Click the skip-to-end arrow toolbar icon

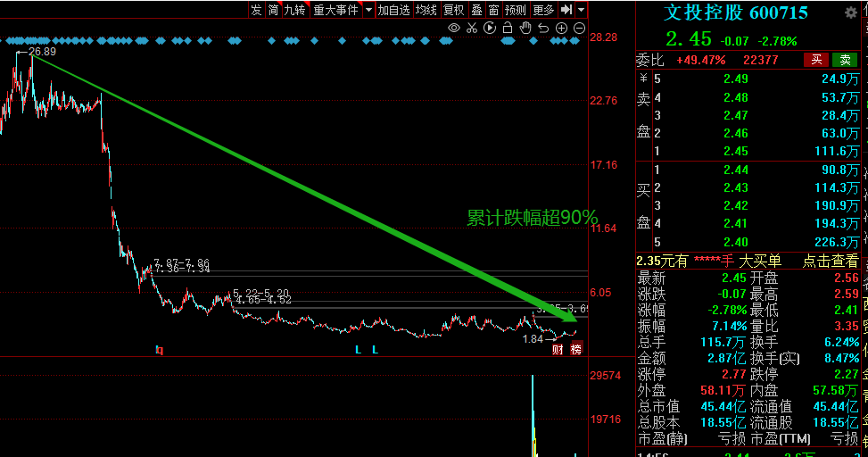pos(566,10)
